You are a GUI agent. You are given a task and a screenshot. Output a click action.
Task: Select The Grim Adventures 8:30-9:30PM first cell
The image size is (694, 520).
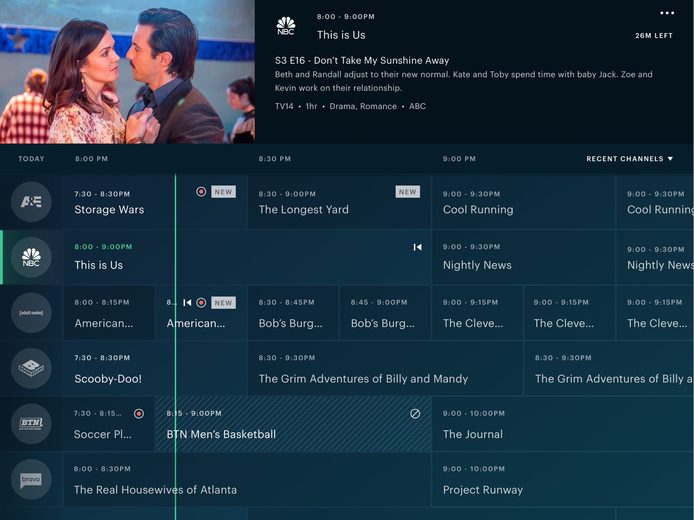(x=385, y=368)
